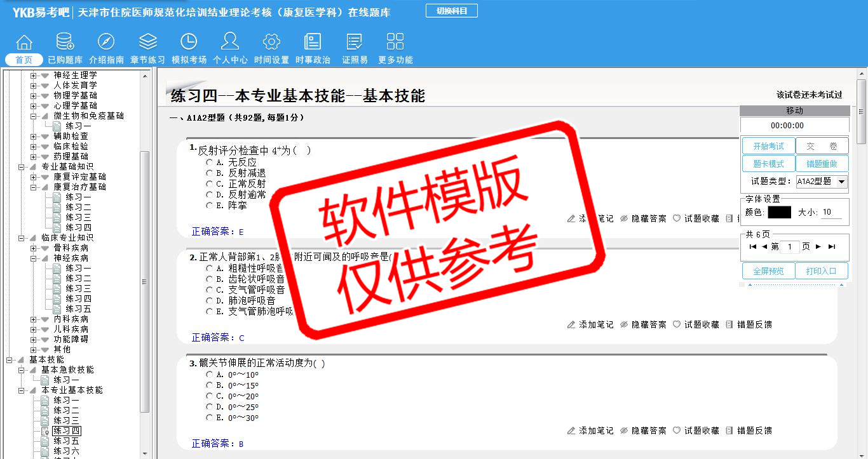The width and height of the screenshot is (868, 459).
Task: Open the 已购题库 database icon
Action: click(x=65, y=43)
